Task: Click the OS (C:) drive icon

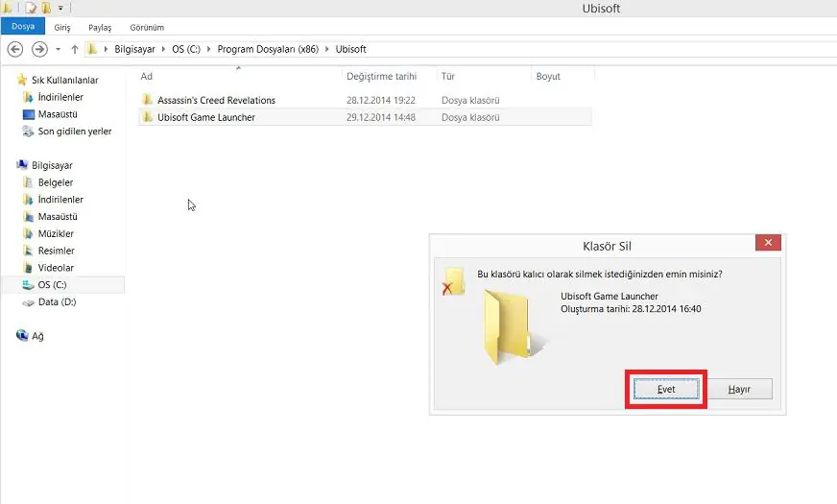Action: [28, 285]
